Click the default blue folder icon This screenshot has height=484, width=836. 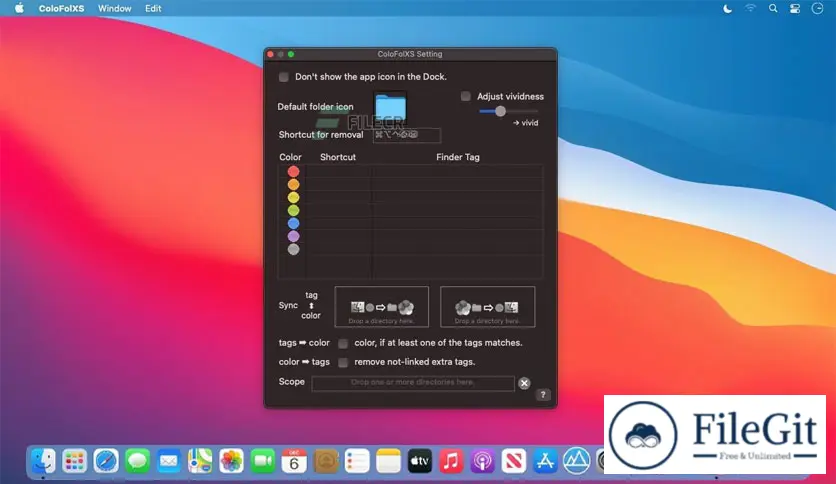(390, 108)
